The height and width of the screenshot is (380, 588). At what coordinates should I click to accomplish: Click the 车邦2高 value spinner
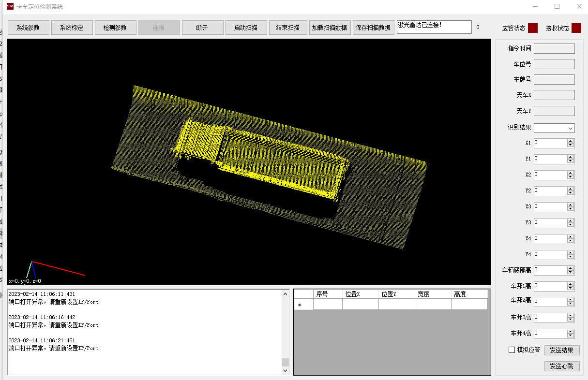click(x=554, y=301)
